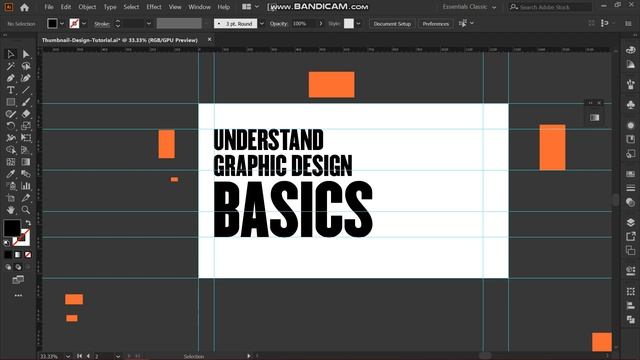Select the Direct Selection tool
Screen dimensions: 640x360
26,54
